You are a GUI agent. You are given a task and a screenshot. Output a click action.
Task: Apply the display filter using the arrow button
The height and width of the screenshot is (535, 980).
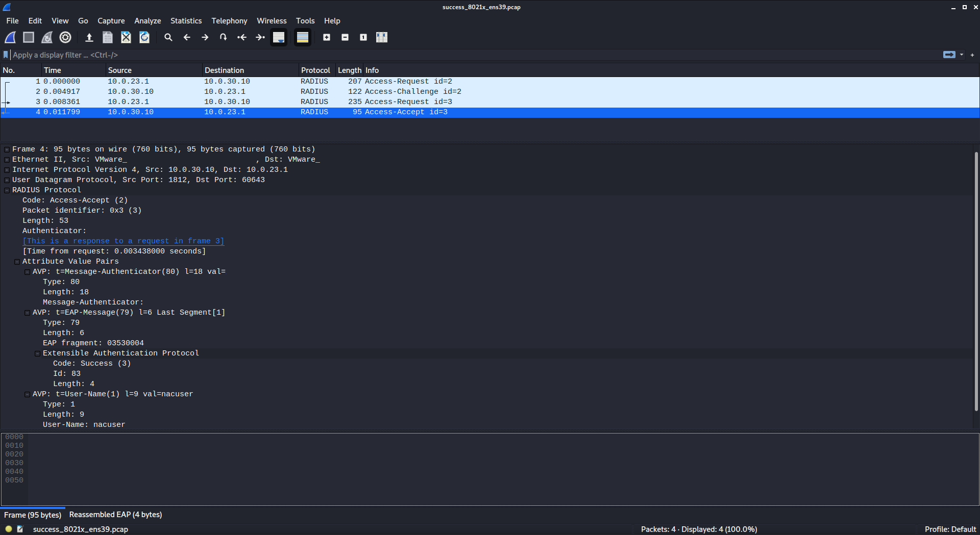[x=949, y=55]
